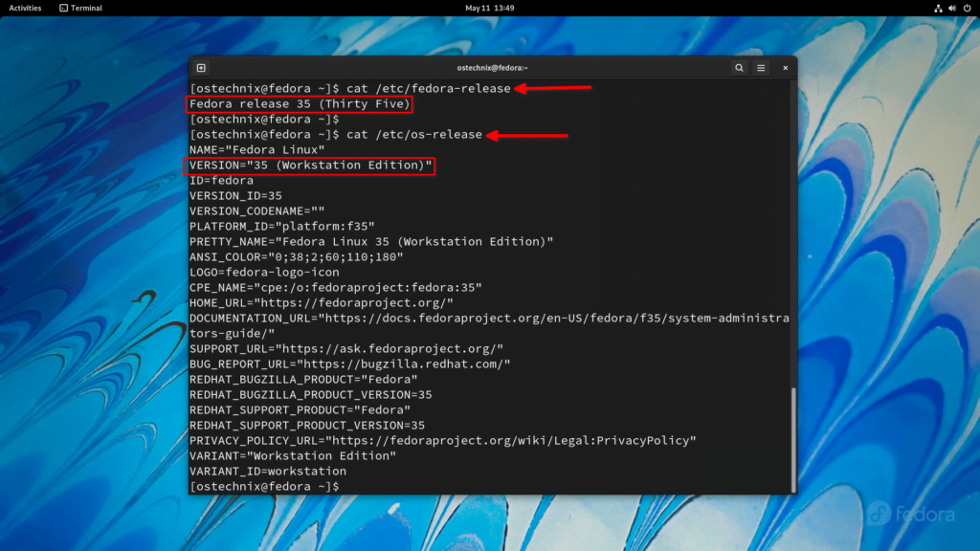Open the Terminal app menu in top bar
The width and height of the screenshot is (980, 551).
point(80,8)
